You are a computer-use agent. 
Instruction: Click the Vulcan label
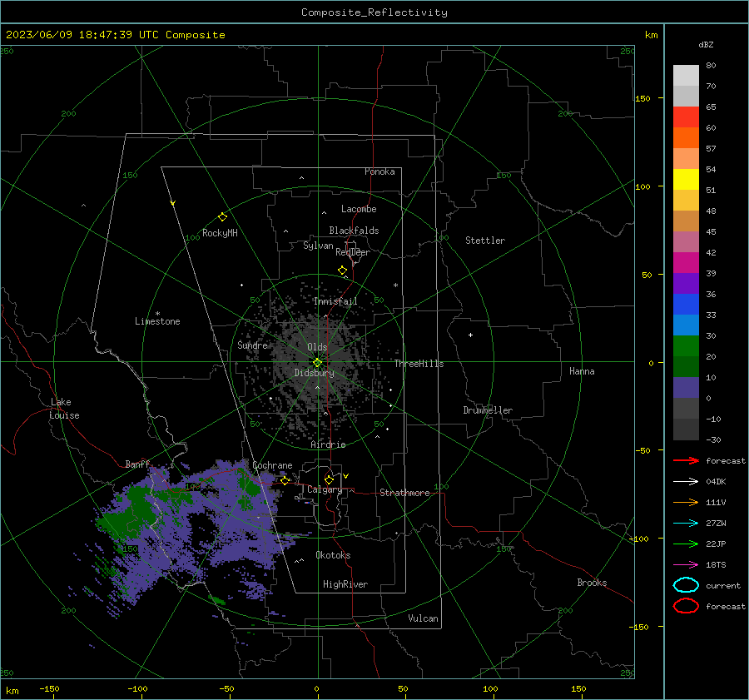click(x=423, y=618)
